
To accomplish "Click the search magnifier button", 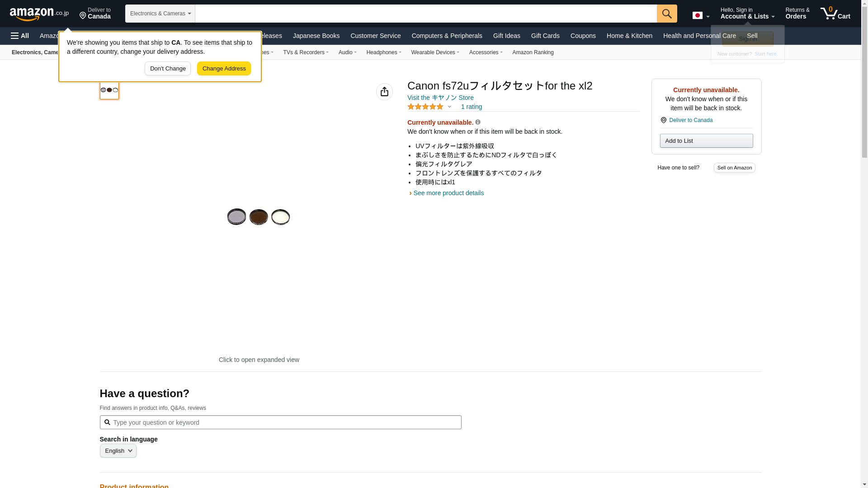I will (x=666, y=14).
